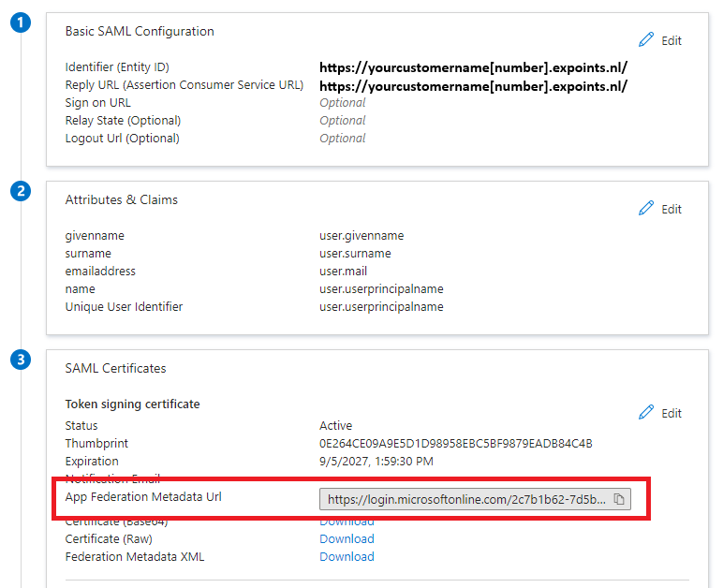Click the Reply URL (Assertion Consumer Service URL) label
This screenshot has width=723, height=588.
click(x=184, y=85)
